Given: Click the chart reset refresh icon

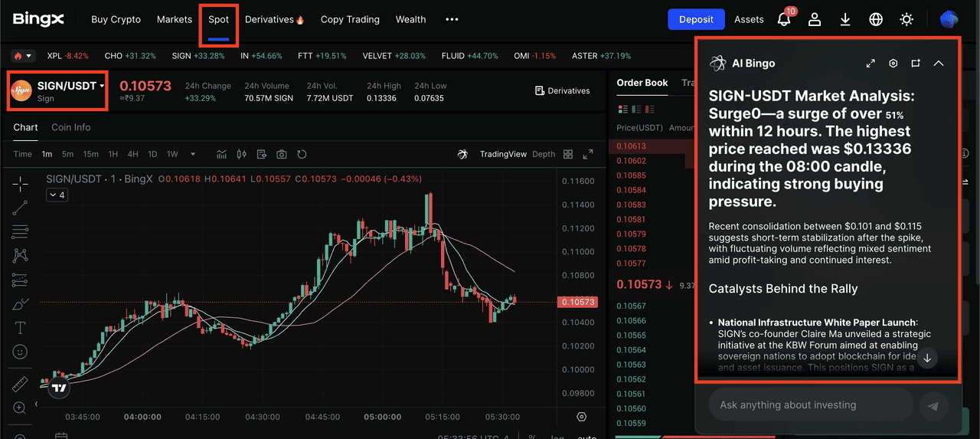Looking at the screenshot, I should [x=302, y=154].
